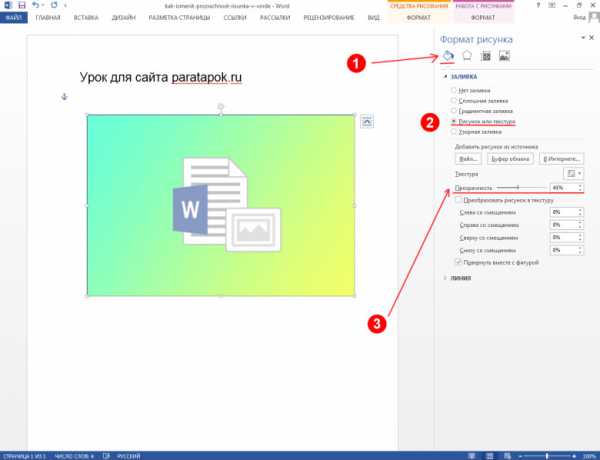Click the 'Слева со смещением' value field
The height and width of the screenshot is (460, 600).
click(x=564, y=212)
